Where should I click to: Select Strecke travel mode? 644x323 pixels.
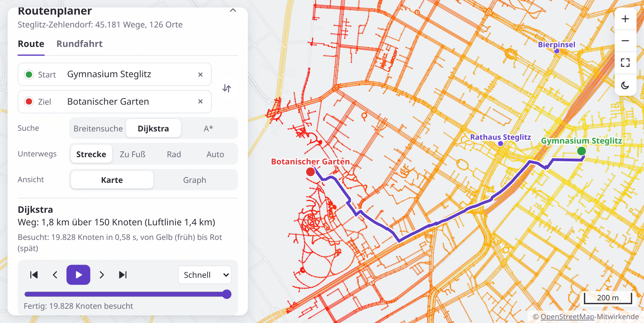click(91, 154)
